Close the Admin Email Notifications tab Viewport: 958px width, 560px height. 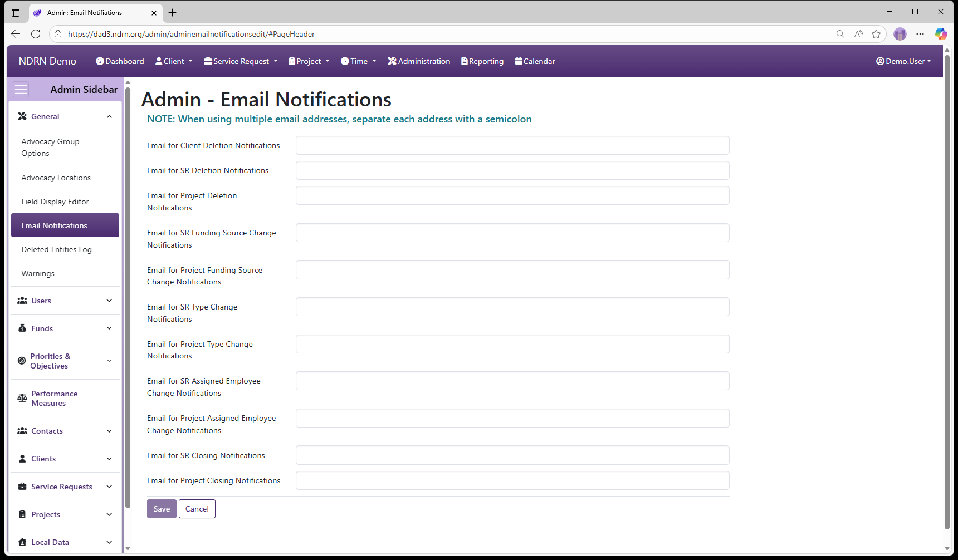click(x=154, y=13)
